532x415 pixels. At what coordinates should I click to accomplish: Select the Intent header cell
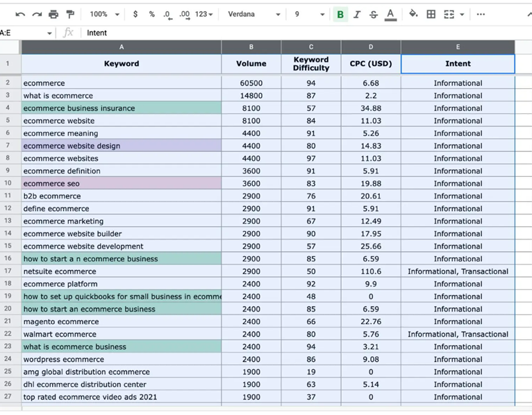tap(458, 64)
